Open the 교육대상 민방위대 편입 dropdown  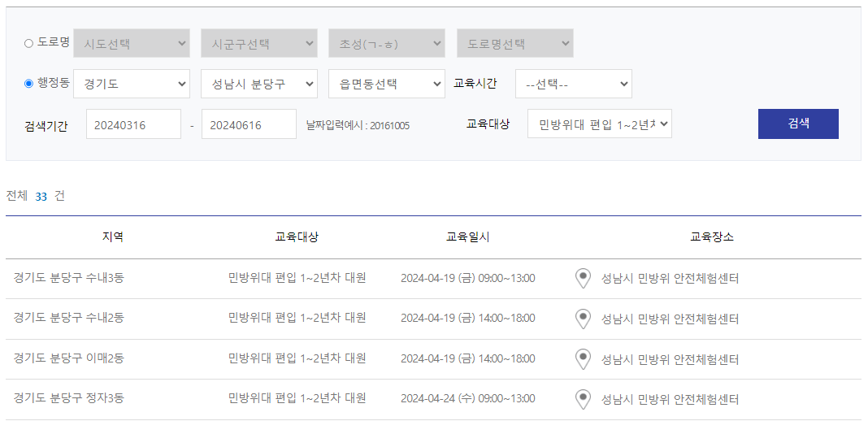coord(600,124)
